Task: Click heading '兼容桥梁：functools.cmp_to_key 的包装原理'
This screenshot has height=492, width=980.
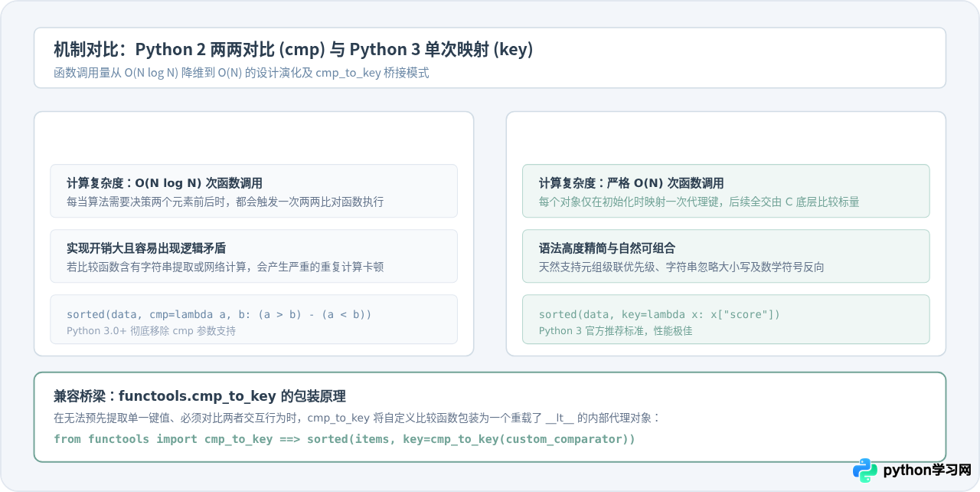Action: click(200, 396)
